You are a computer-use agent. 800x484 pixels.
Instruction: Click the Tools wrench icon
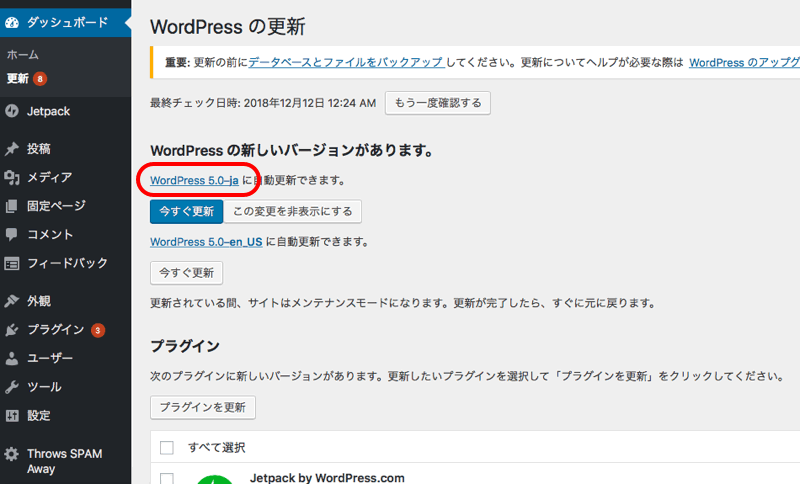[12, 387]
